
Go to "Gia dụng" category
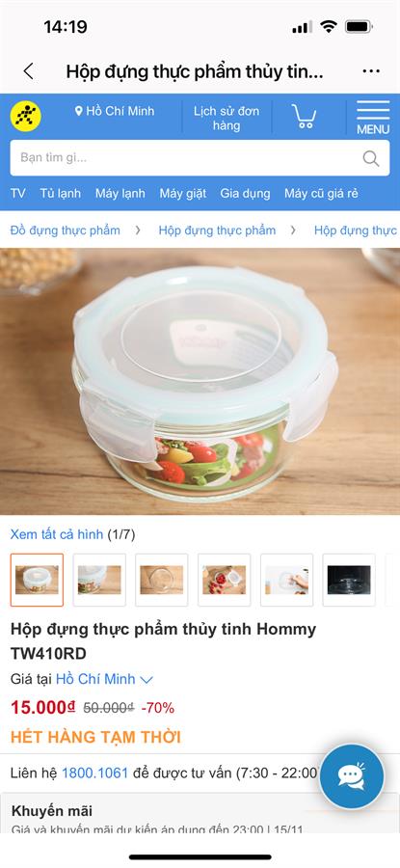pos(245,193)
